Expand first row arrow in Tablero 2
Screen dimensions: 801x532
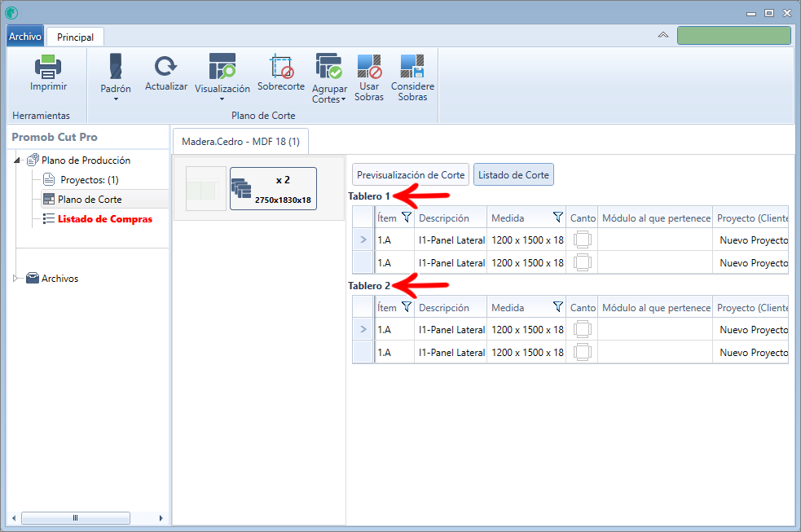[363, 329]
